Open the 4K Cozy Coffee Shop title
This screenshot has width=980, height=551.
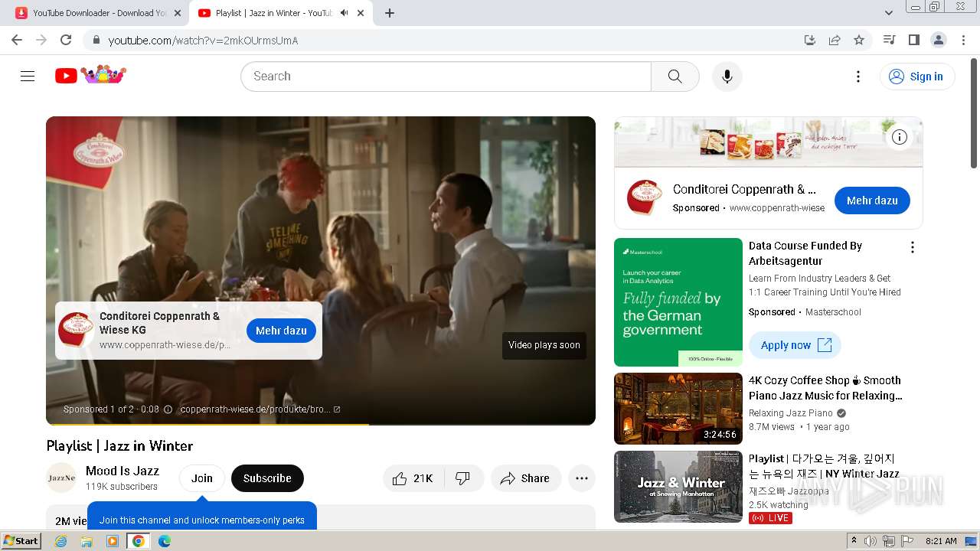tap(825, 388)
